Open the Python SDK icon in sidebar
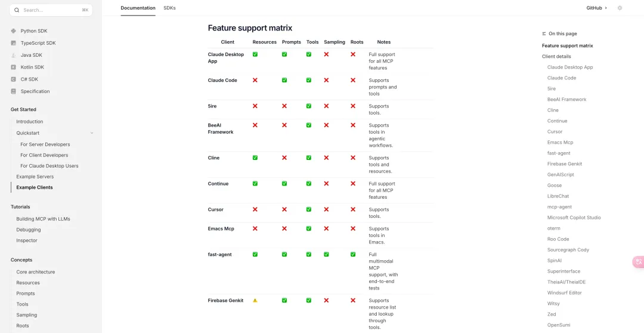The image size is (644, 333). point(14,31)
